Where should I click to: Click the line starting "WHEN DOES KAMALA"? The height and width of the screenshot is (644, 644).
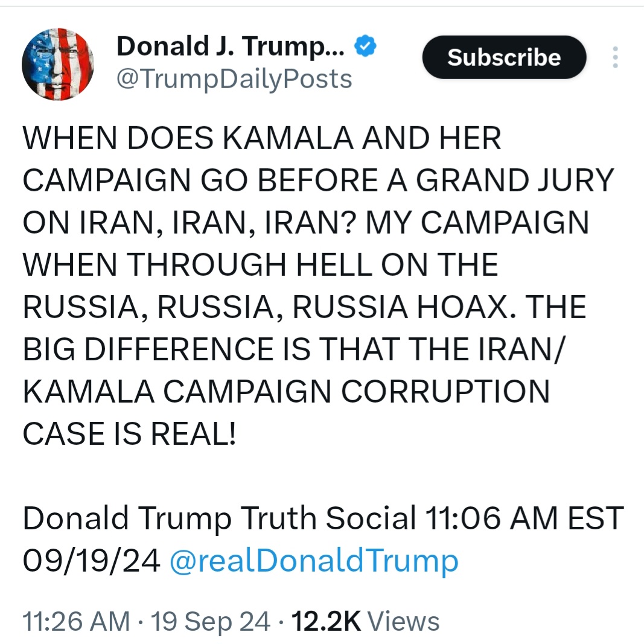[262, 139]
